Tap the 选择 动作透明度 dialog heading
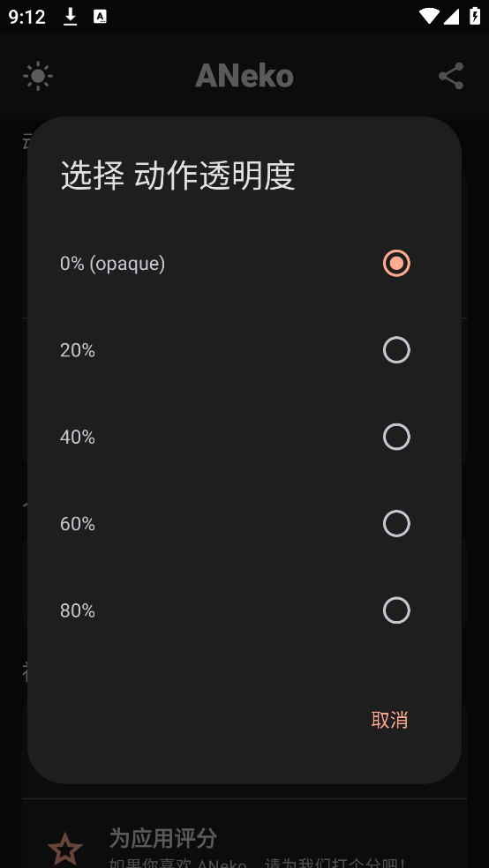This screenshot has height=868, width=489. (x=177, y=176)
